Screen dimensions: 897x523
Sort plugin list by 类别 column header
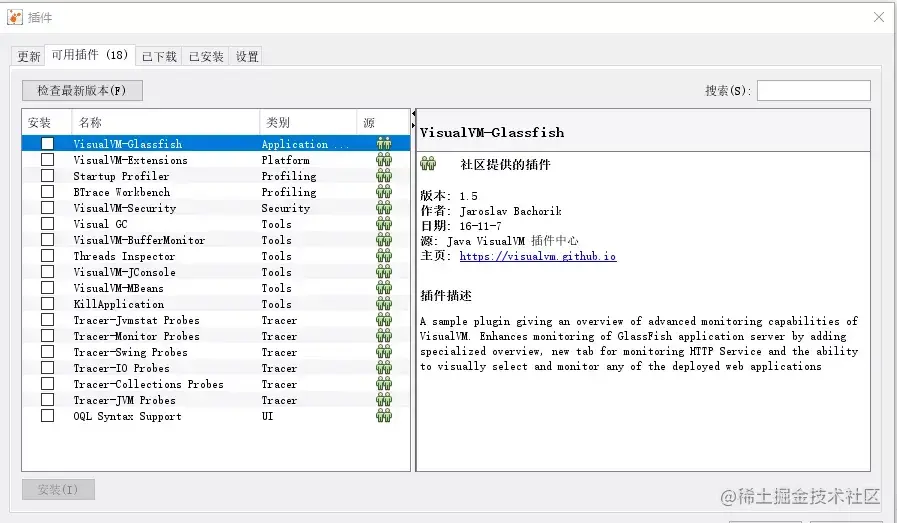(x=308, y=122)
